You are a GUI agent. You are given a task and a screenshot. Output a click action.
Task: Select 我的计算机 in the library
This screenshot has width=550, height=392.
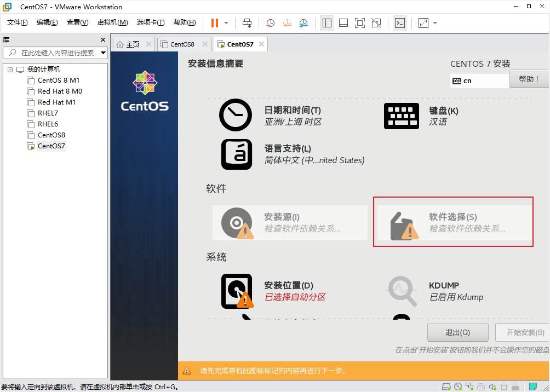click(43, 70)
